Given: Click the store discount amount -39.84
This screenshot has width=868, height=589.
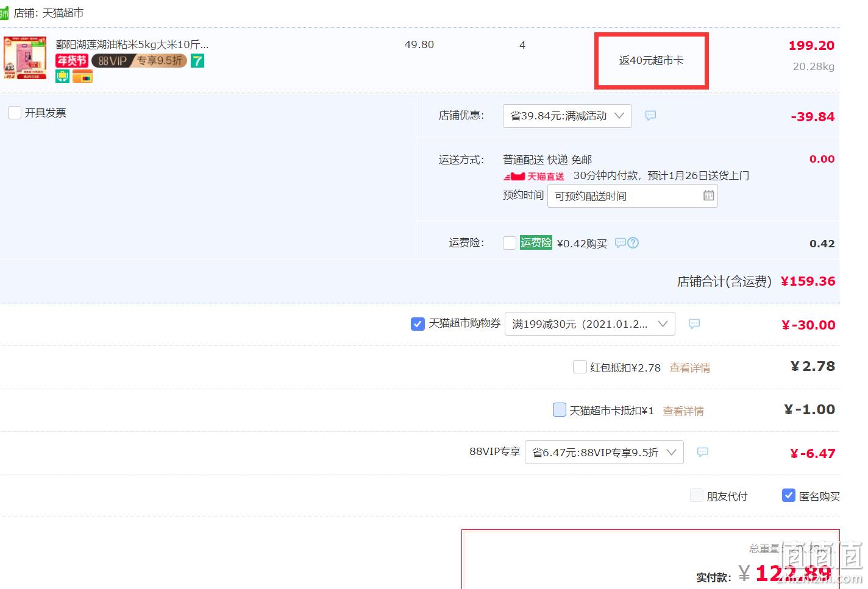Looking at the screenshot, I should 813,117.
